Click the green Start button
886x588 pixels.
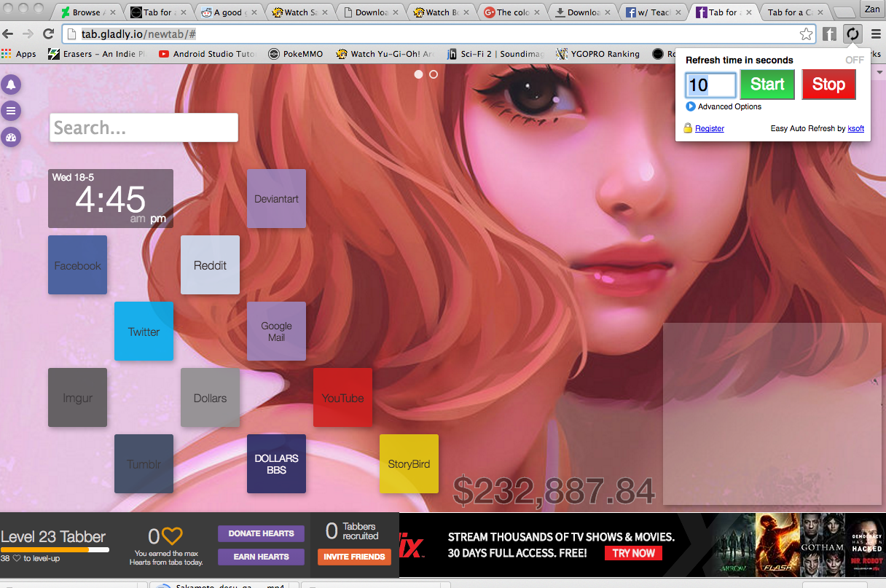[767, 85]
